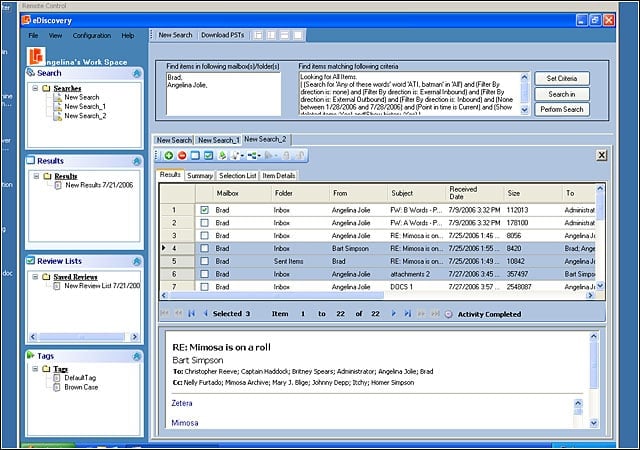Screen dimensions: 640x450
Task: Click the green recycle/export toolbar icon
Action: [222, 156]
